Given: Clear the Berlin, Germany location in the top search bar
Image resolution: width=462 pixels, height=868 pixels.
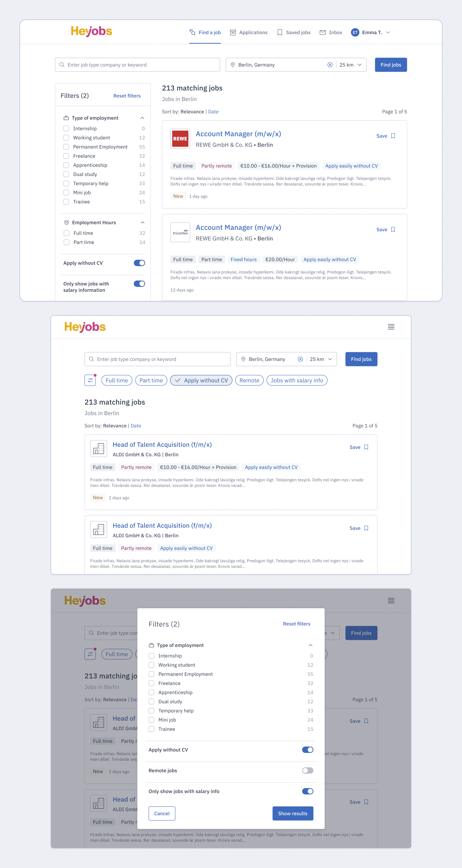Looking at the screenshot, I should tap(330, 65).
